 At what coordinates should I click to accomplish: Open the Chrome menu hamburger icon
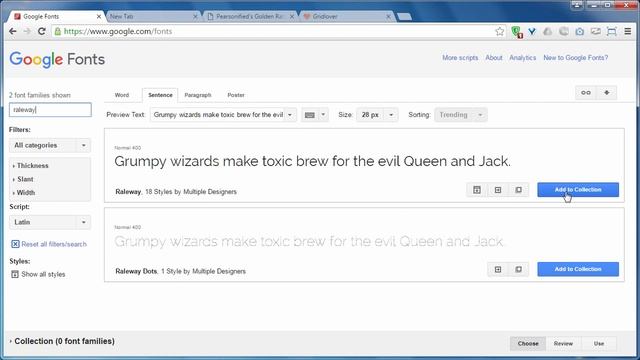(628, 31)
